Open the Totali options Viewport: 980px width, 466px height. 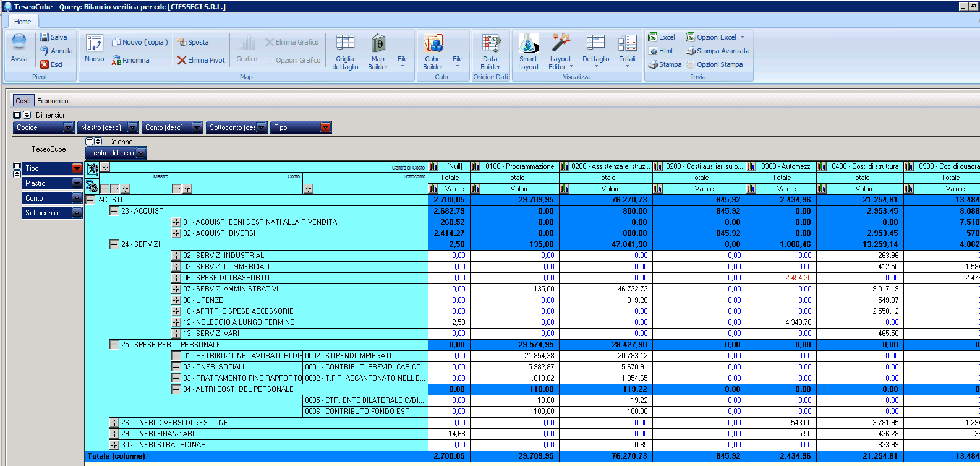pos(628,50)
